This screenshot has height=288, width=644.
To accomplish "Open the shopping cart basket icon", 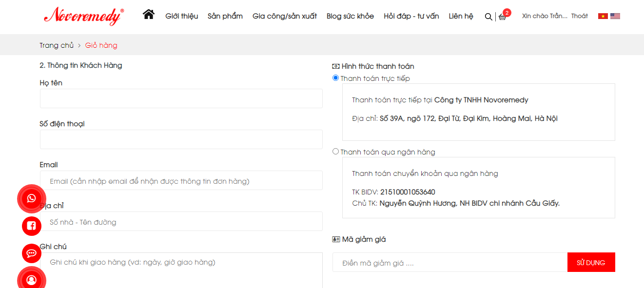I will pyautogui.click(x=502, y=17).
